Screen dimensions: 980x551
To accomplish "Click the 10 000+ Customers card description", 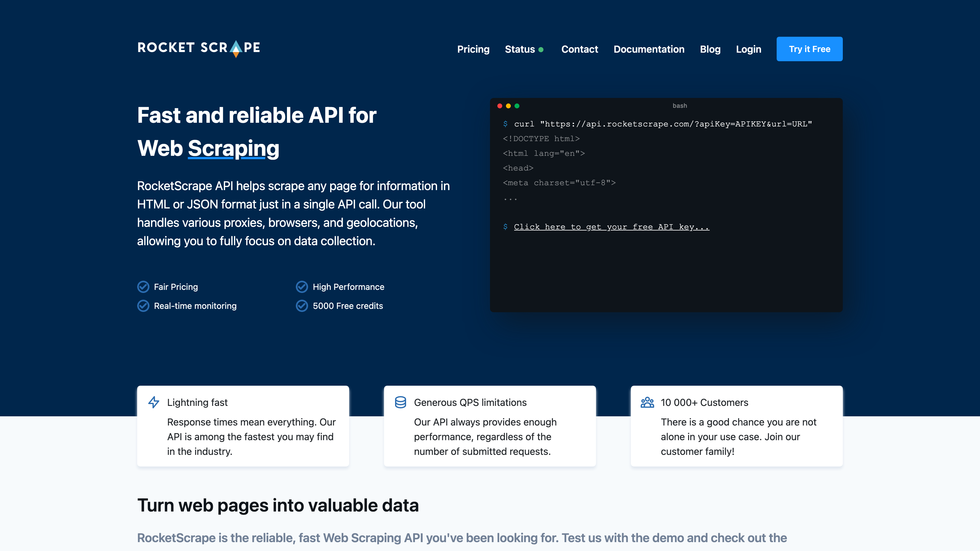I will point(738,437).
